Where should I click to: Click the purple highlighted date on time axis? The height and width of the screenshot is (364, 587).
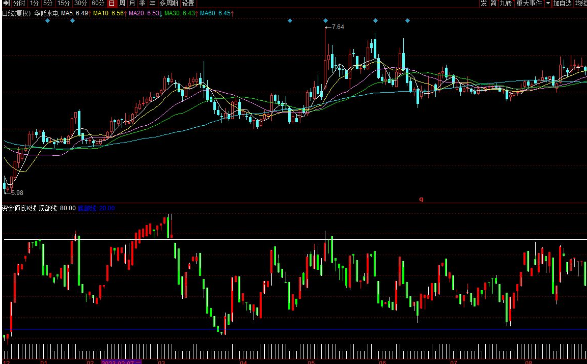click(121, 362)
